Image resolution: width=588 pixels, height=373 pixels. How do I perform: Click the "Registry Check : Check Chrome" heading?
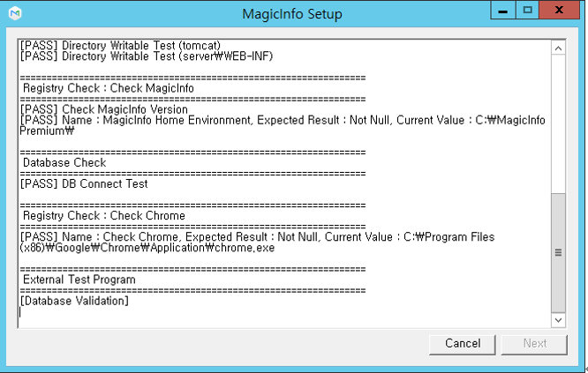click(103, 215)
